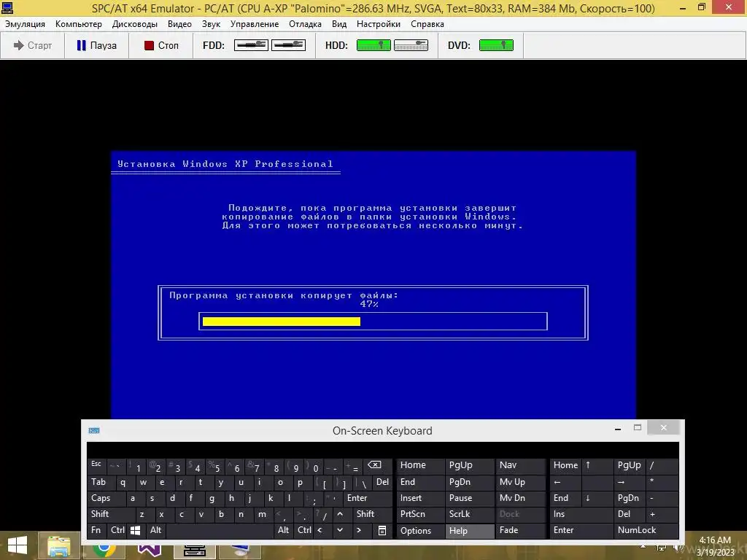This screenshot has width=747, height=560.
Task: Click the Del key next to backslash
Action: click(x=382, y=482)
